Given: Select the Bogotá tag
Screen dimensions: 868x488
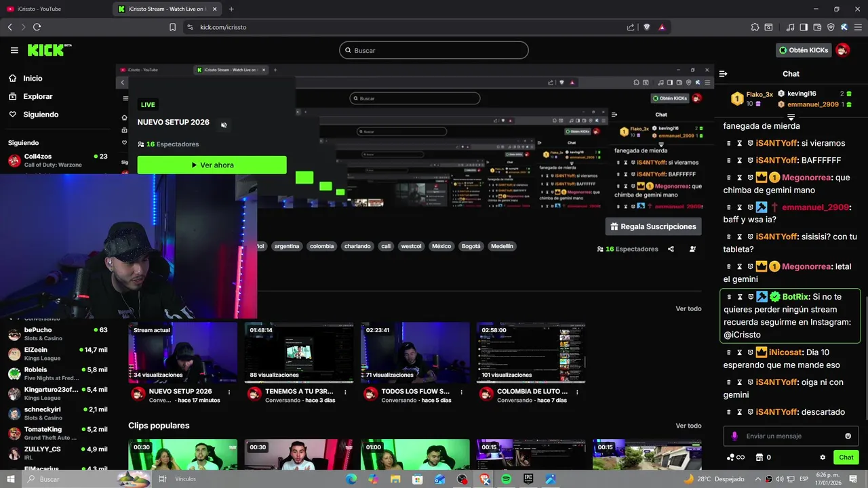Looking at the screenshot, I should click(471, 246).
